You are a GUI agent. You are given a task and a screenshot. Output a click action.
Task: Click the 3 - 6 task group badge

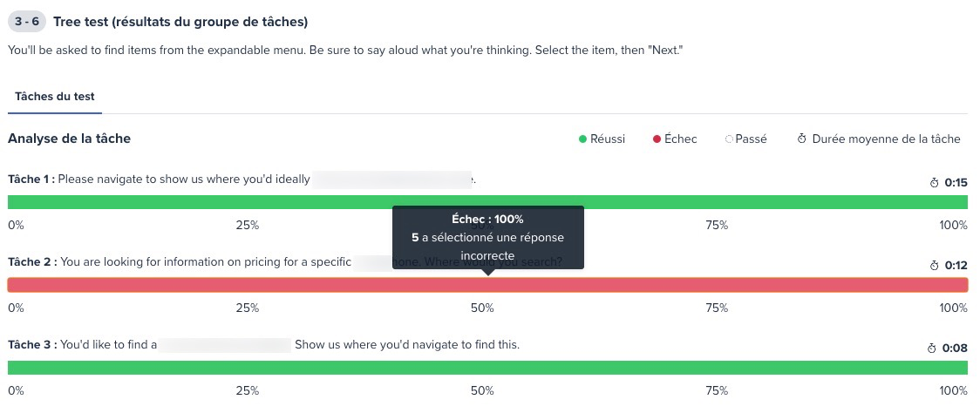click(x=27, y=22)
